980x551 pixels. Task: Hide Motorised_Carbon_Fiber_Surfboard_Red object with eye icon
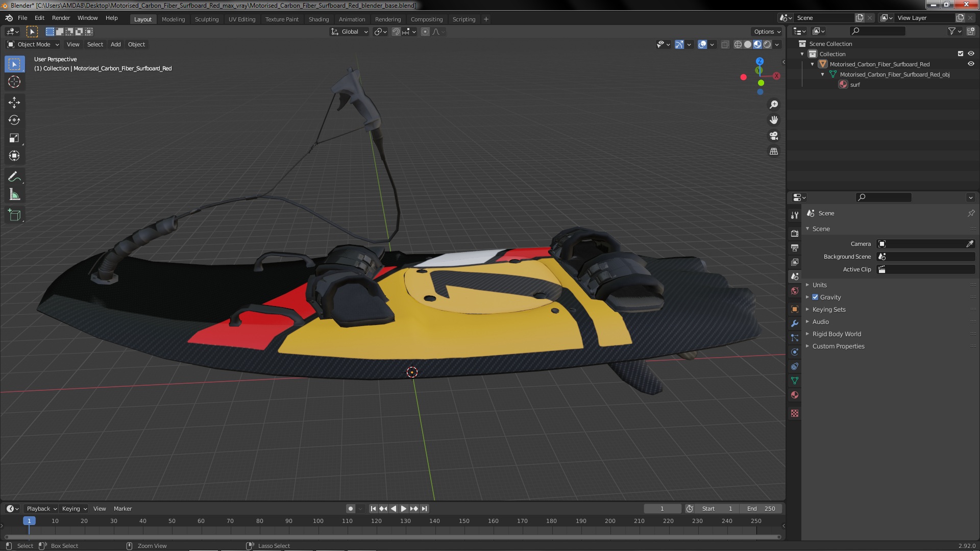coord(971,64)
